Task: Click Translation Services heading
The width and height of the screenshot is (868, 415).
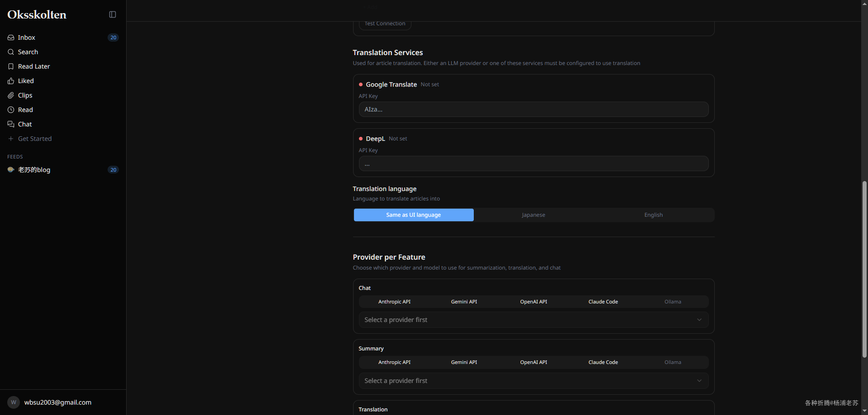Action: click(x=388, y=53)
